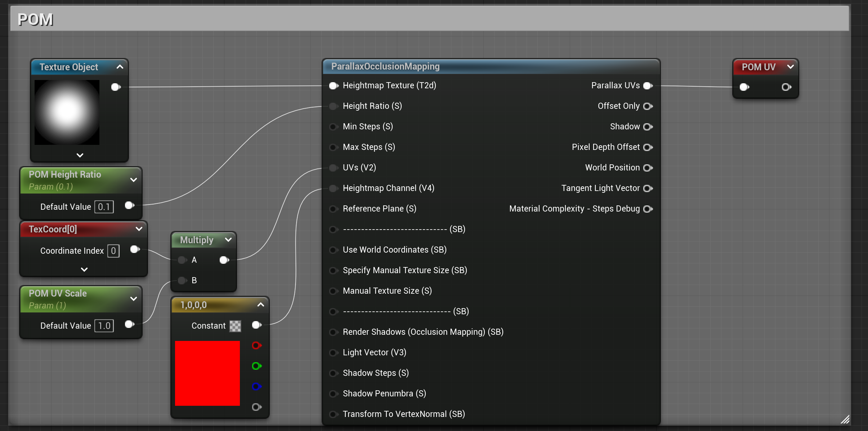Click POM UV Scale output pin
868x431 pixels.
tap(130, 324)
